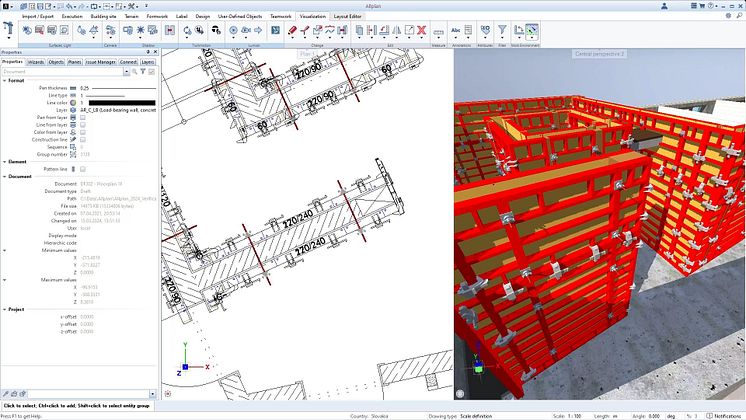
Task: Click the tools wrench icon in quick access toolbar
Action: (131, 6)
